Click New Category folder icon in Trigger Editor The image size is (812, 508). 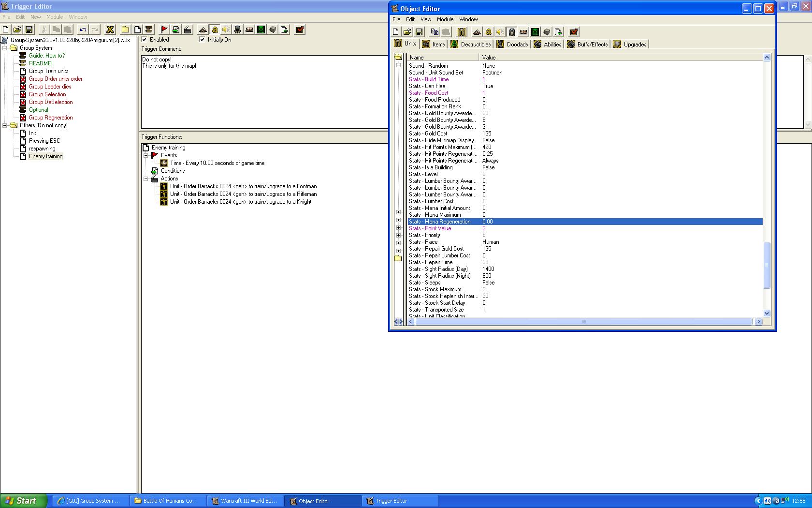click(126, 30)
